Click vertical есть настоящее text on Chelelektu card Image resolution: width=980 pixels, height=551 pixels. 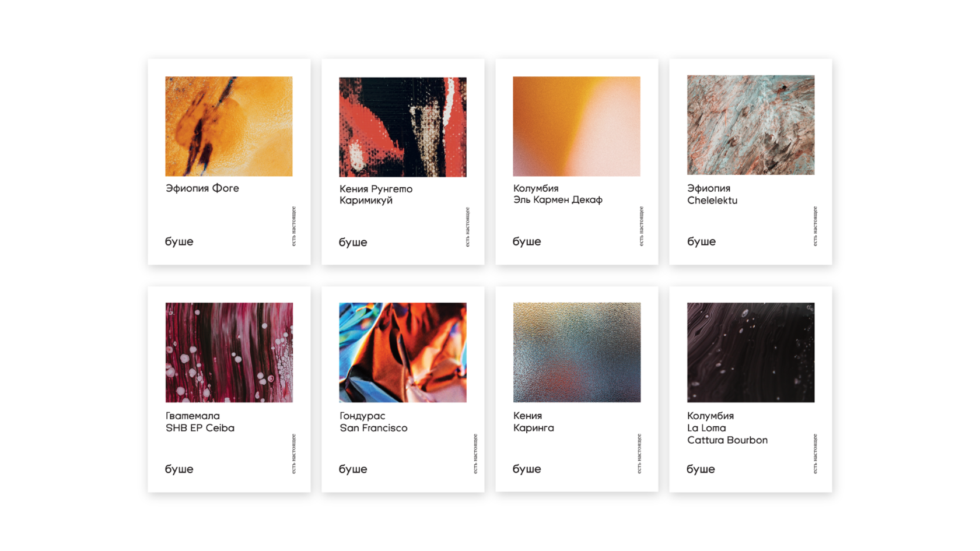point(815,226)
